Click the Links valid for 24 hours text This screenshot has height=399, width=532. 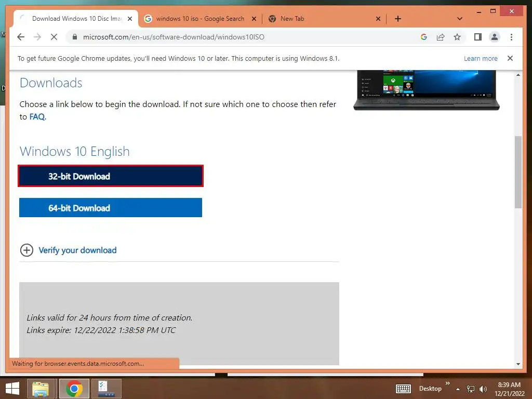tap(110, 317)
